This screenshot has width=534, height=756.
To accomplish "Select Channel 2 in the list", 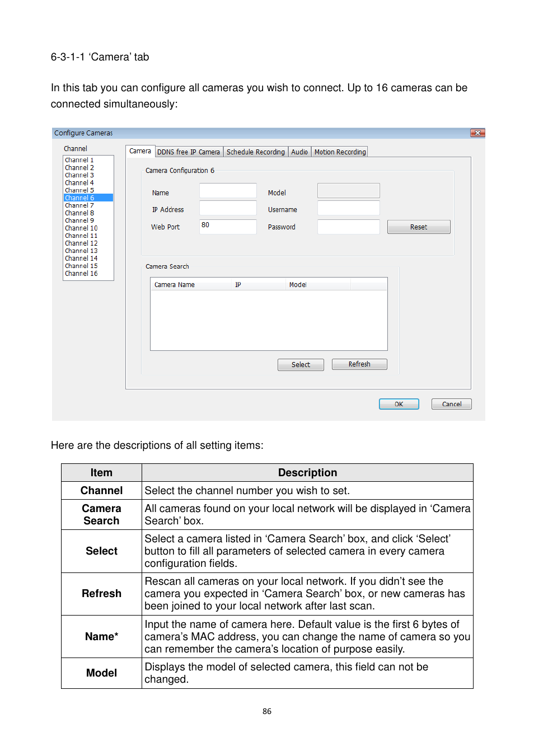I will coord(88,167).
